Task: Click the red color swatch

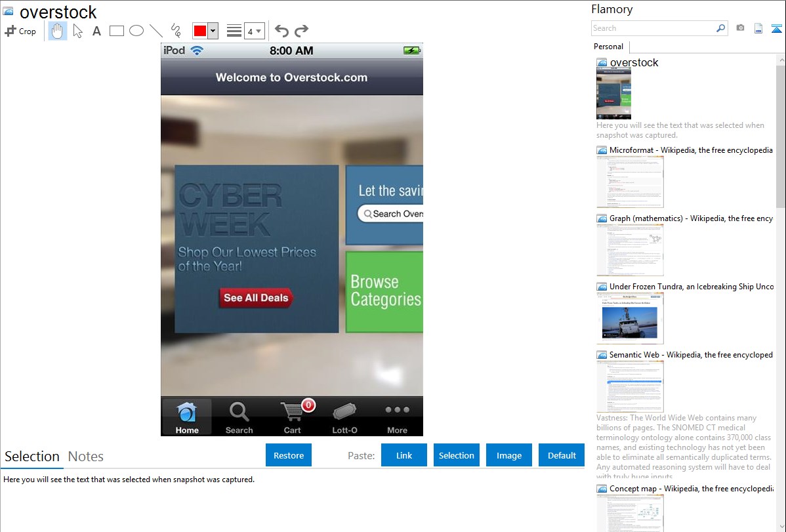Action: pyautogui.click(x=200, y=31)
